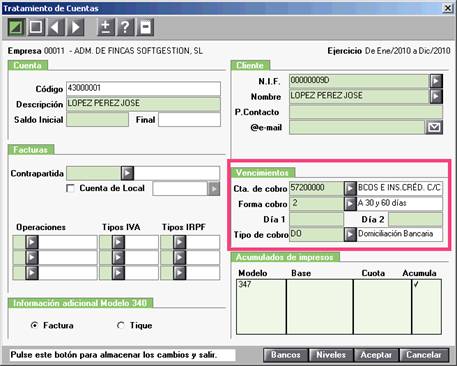Viewport: 457px width, 366px height.
Task: Open help with the question mark icon
Action: [x=125, y=27]
